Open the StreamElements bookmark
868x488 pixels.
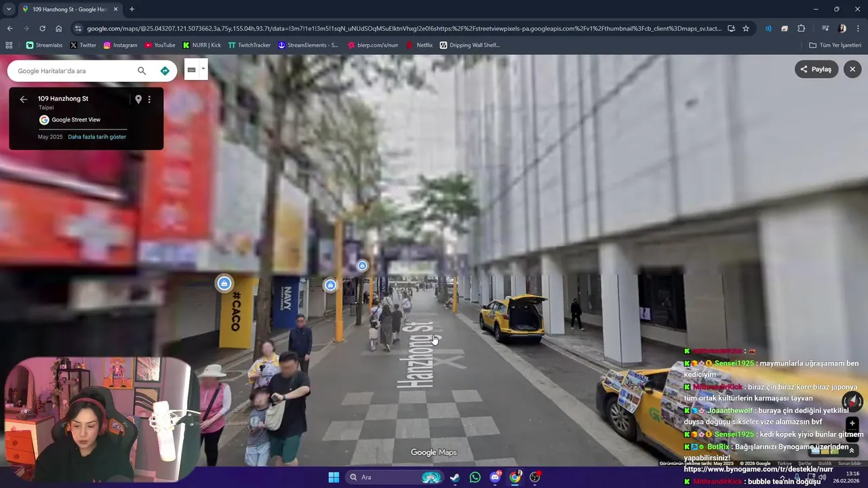tap(308, 45)
